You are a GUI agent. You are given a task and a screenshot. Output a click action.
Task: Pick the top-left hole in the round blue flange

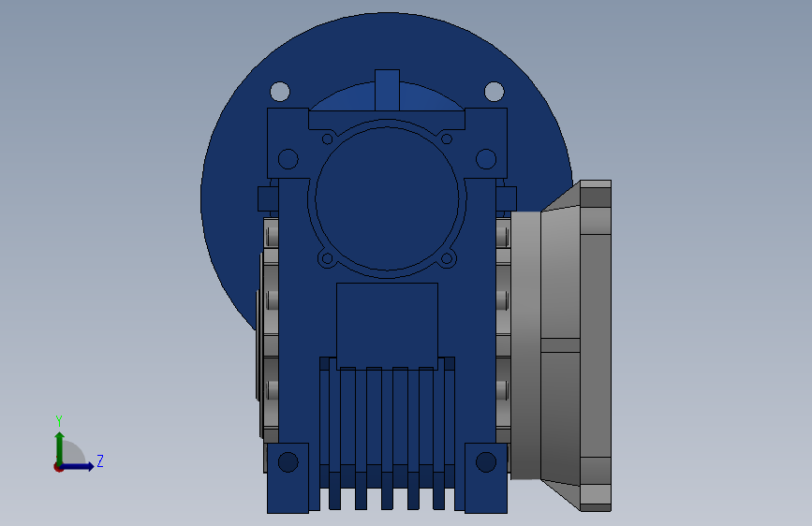(280, 92)
